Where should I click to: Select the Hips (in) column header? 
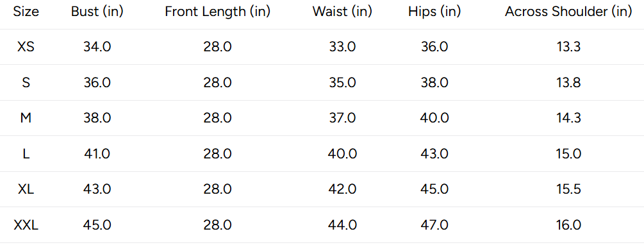pyautogui.click(x=434, y=12)
